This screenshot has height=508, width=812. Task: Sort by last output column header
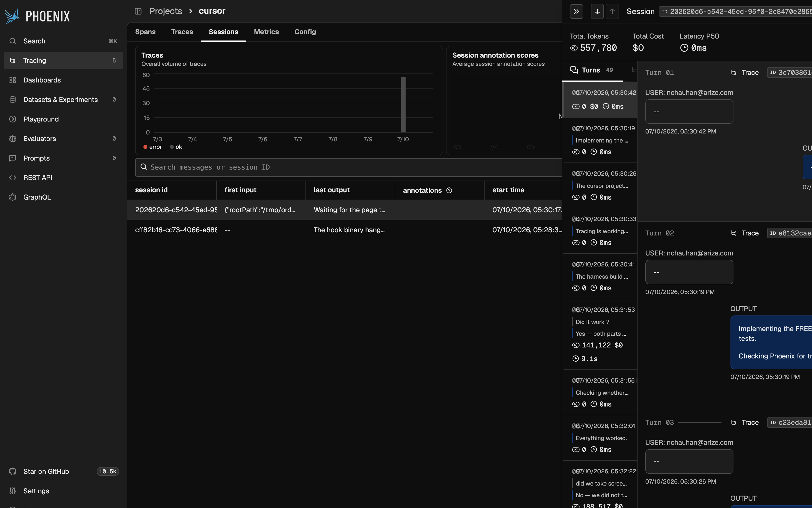pos(332,190)
